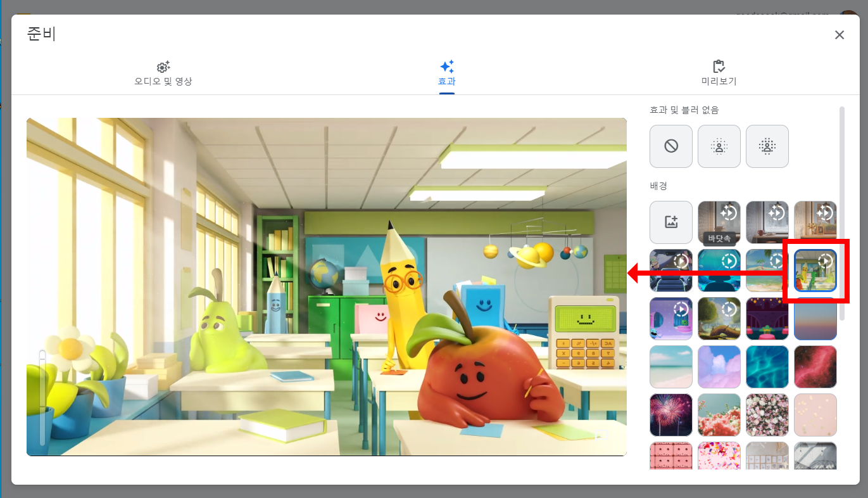This screenshot has height=498, width=868.
Task: Switch to the 오디오 및 영상 tab
Action: 163,72
